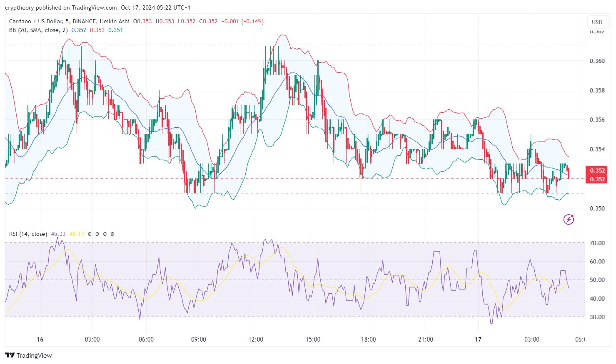Click the 30.00 RSI axis label
Image resolution: width=616 pixels, height=364 pixels.
tap(597, 317)
